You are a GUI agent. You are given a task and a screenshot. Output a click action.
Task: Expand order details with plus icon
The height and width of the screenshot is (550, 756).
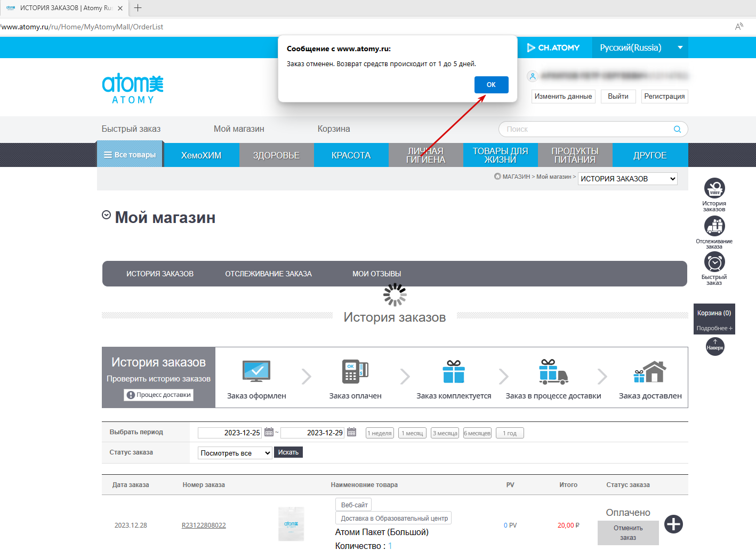coord(673,524)
